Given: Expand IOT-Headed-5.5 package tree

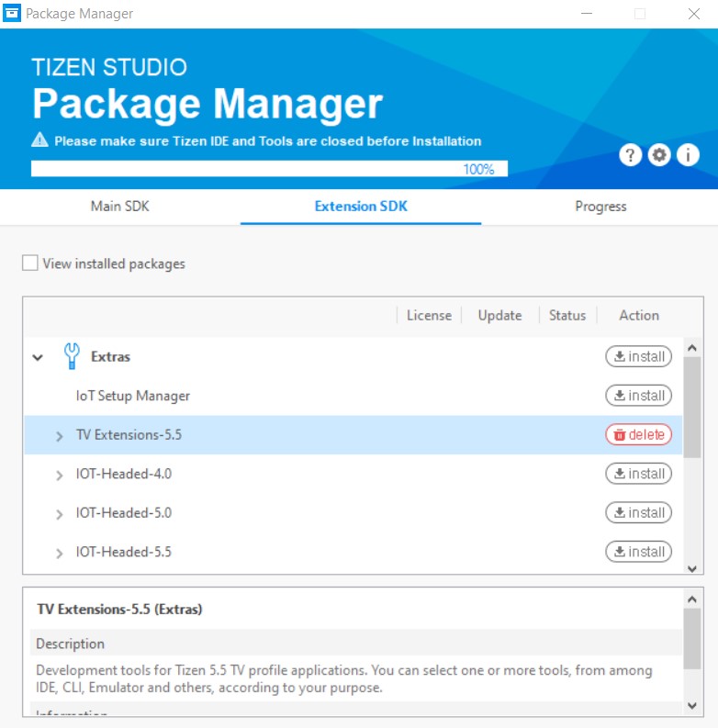Looking at the screenshot, I should tap(60, 553).
